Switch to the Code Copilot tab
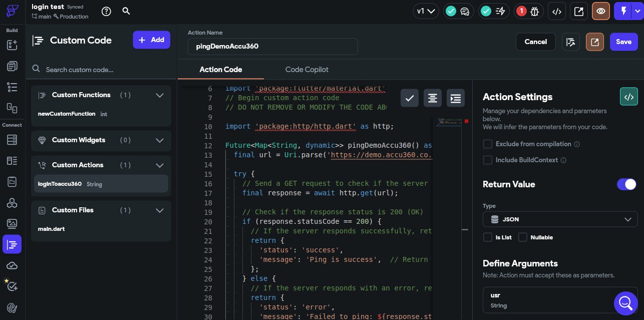Image resolution: width=644 pixels, height=320 pixels. click(x=306, y=70)
